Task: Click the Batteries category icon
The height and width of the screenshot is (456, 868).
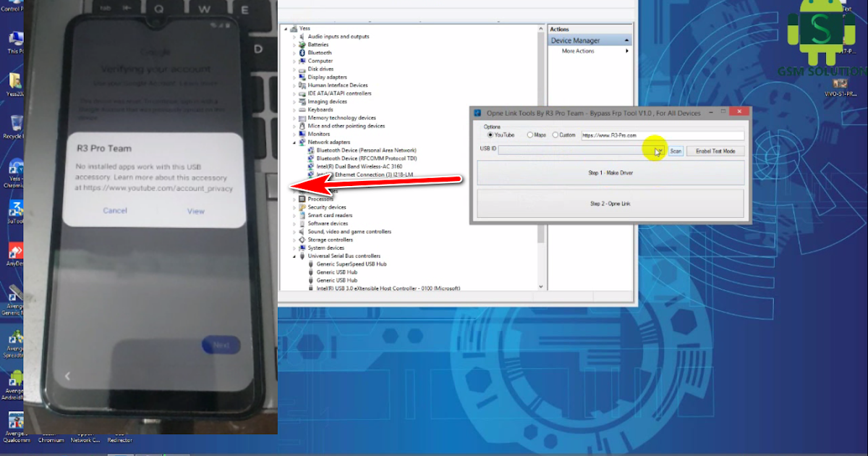Action: click(303, 44)
